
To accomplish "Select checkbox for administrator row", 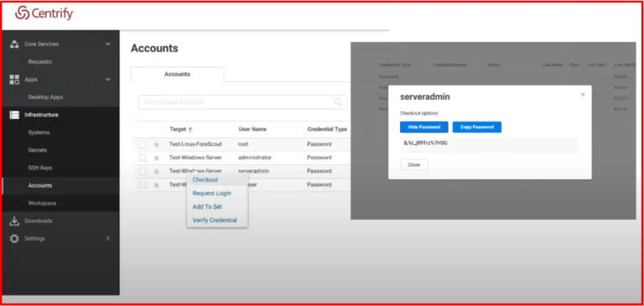I will [143, 158].
